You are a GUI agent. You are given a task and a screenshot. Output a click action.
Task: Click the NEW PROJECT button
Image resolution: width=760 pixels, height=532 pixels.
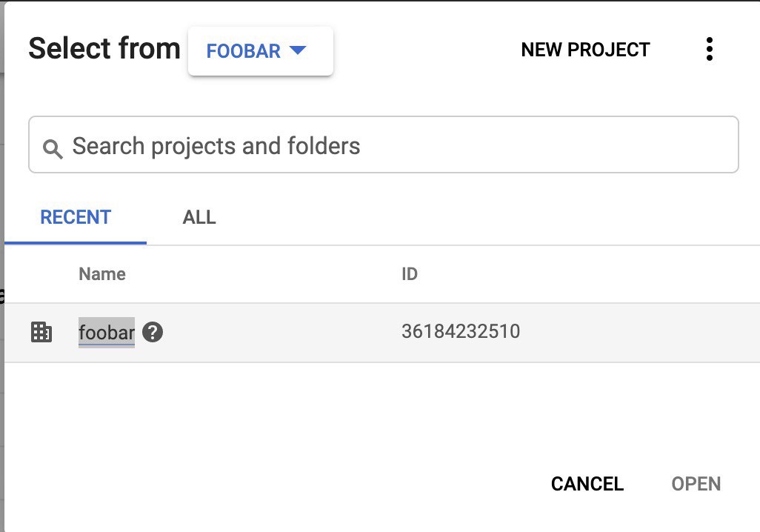click(585, 50)
